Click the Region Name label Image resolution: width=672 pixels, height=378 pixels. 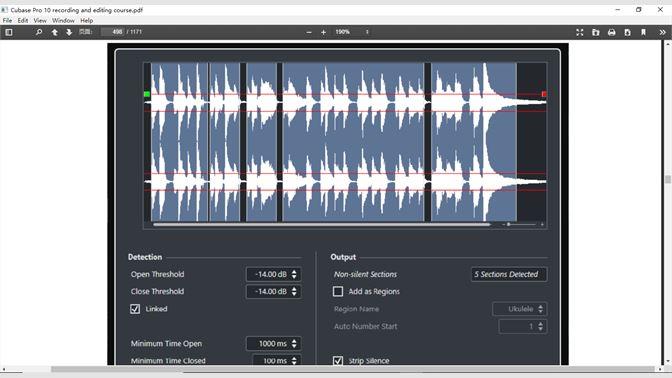point(356,309)
